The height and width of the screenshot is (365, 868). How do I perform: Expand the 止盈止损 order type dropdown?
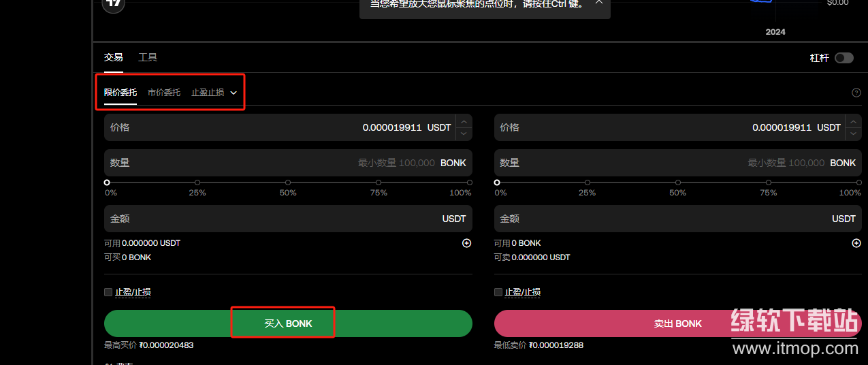click(234, 93)
